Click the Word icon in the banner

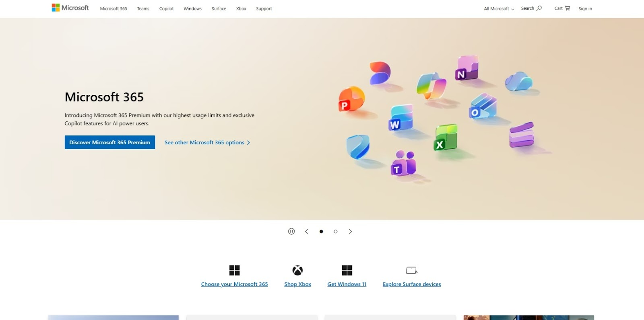(401, 117)
